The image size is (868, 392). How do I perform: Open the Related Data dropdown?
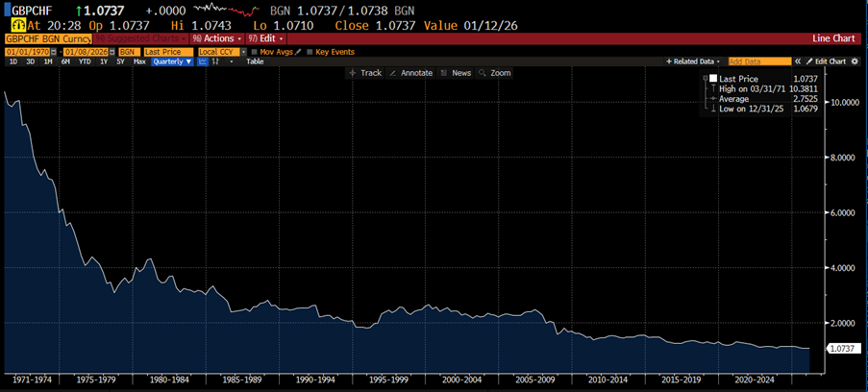coord(693,61)
